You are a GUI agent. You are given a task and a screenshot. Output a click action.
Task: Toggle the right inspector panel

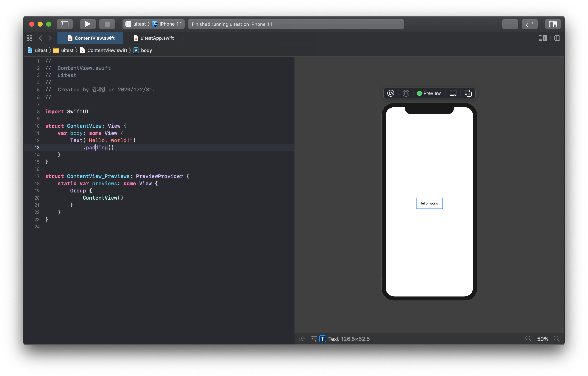553,24
